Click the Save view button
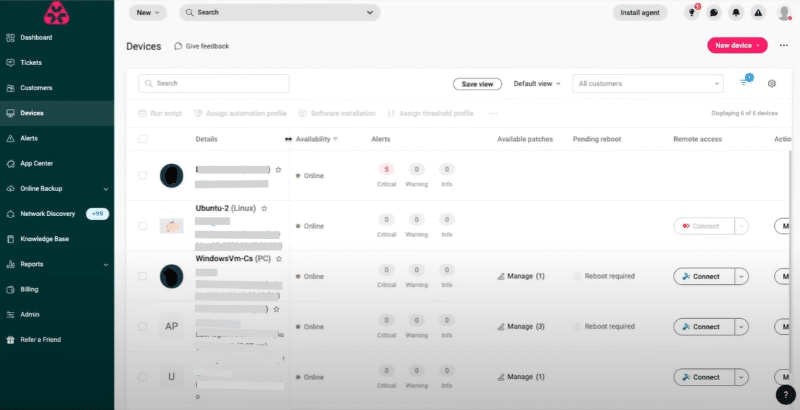The image size is (800, 410). click(x=478, y=84)
